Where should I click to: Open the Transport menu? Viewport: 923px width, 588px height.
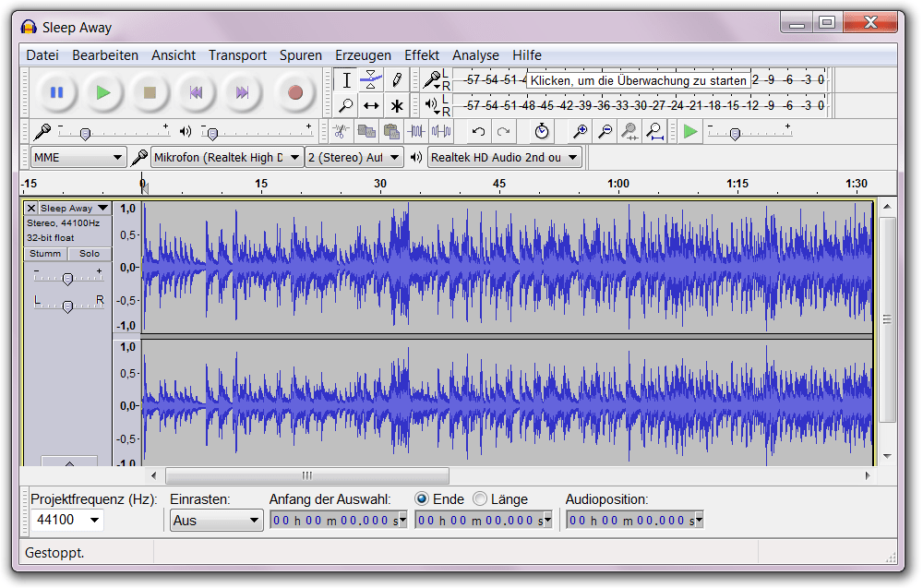(237, 54)
